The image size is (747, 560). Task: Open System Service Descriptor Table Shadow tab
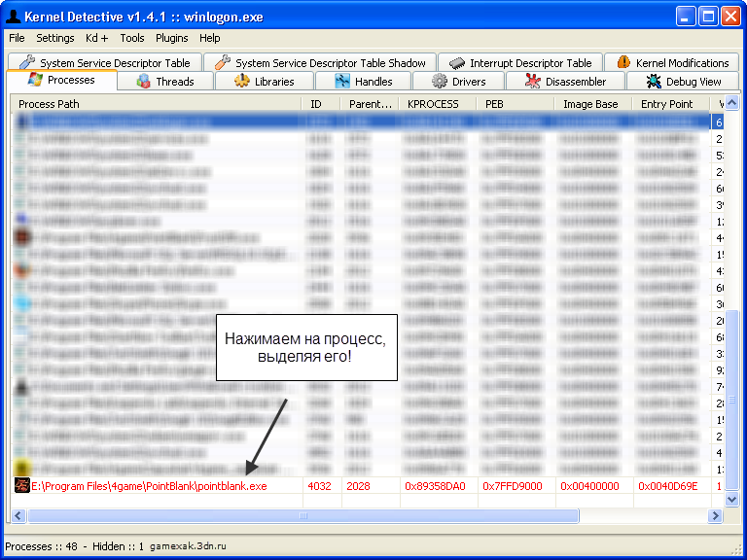[320, 62]
